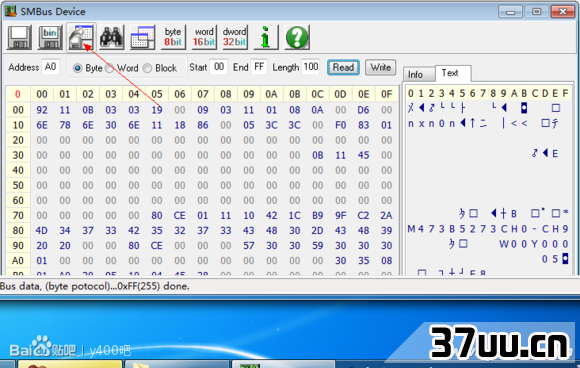The height and width of the screenshot is (368, 580).
Task: Click the M473B5273CH0-CH9 text line
Action: click(488, 229)
